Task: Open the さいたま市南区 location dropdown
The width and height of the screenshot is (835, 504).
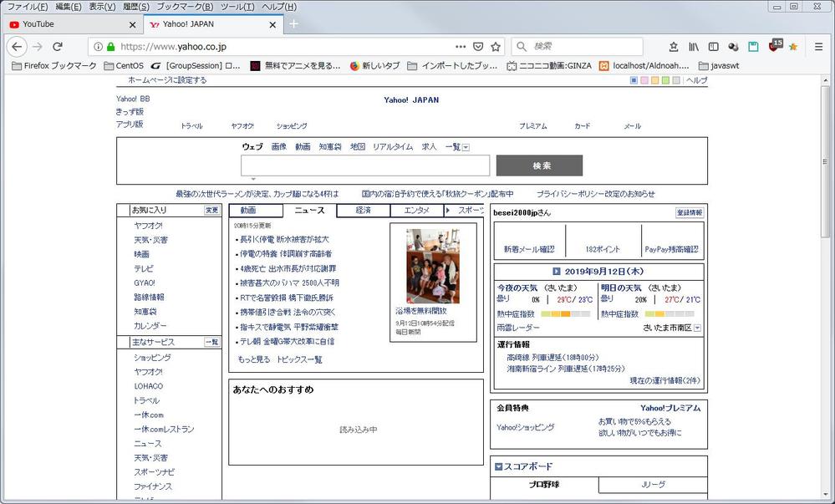Action: click(697, 328)
